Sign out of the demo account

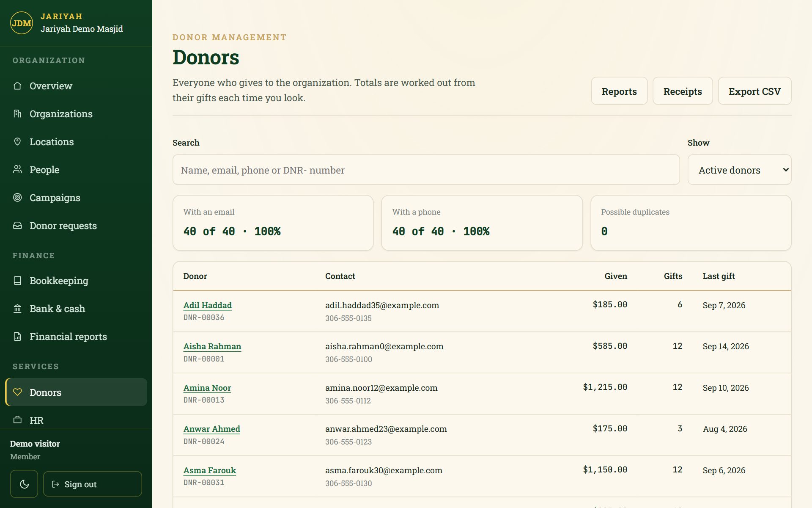click(x=93, y=484)
